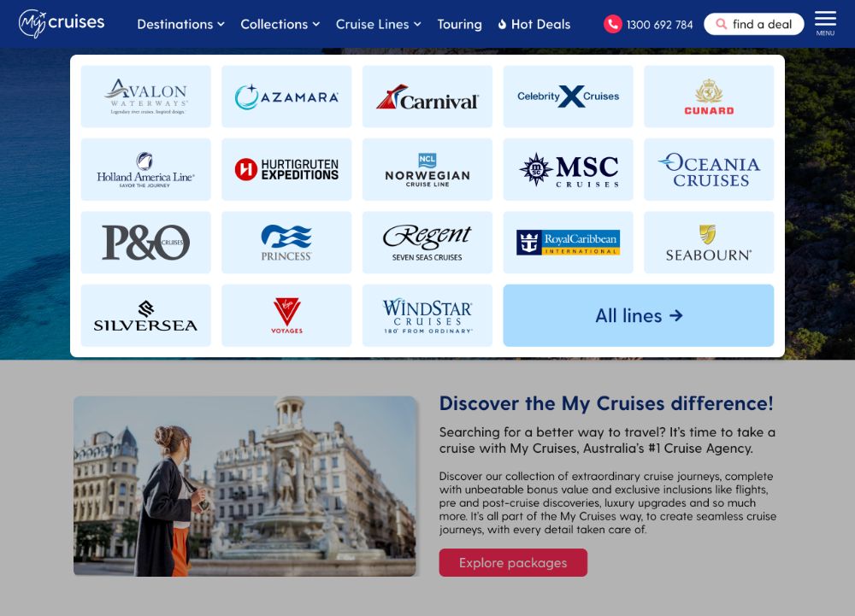Expand the Destinations dropdown
The height and width of the screenshot is (616, 855).
click(x=180, y=24)
